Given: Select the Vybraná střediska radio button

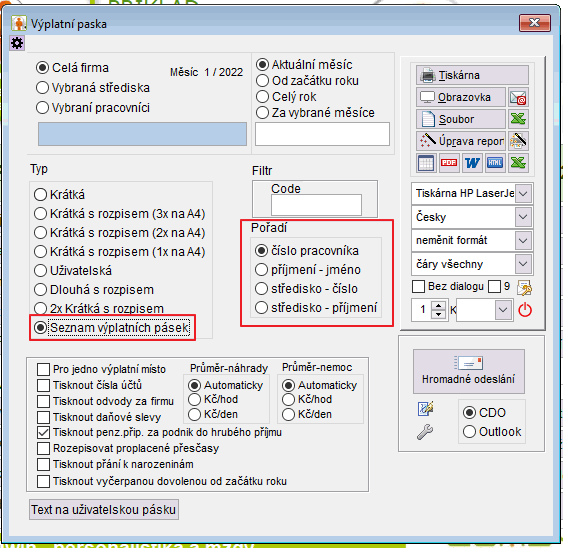Looking at the screenshot, I should [x=42, y=88].
